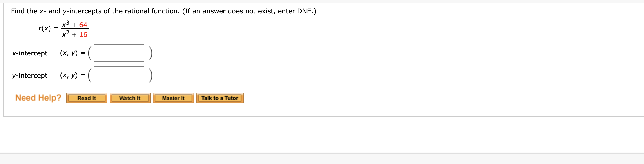Click the closing parenthesis after x-intercept box
Screen dimensions: 644x164
pyautogui.click(x=150, y=53)
